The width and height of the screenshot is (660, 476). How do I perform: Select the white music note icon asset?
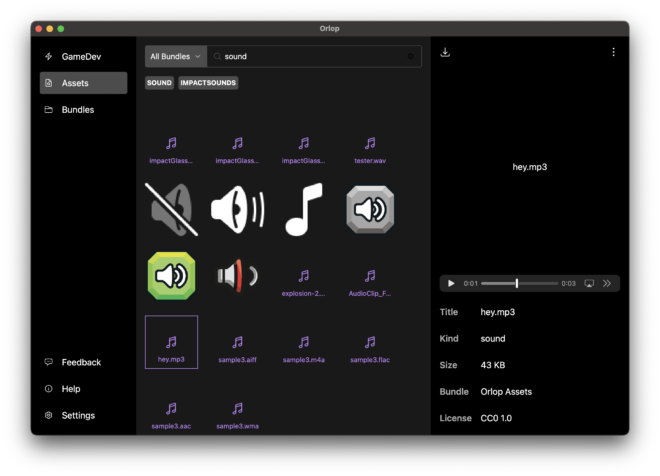coord(304,209)
